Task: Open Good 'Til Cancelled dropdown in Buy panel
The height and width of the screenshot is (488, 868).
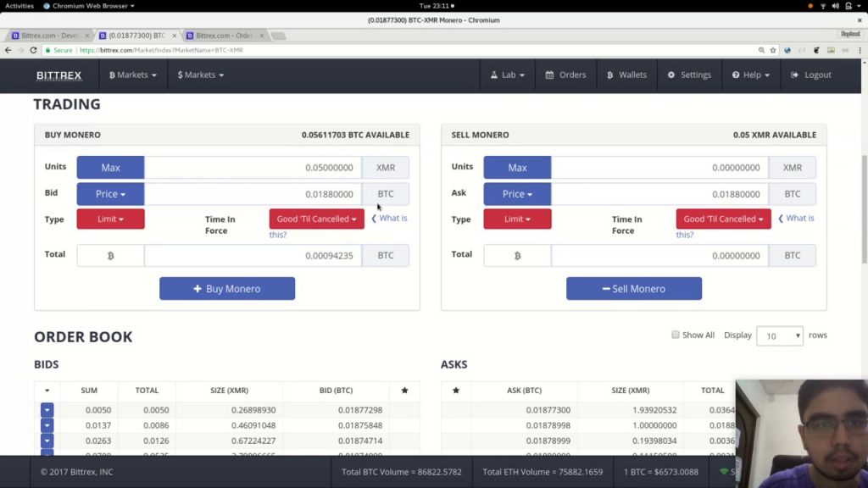Action: tap(317, 219)
